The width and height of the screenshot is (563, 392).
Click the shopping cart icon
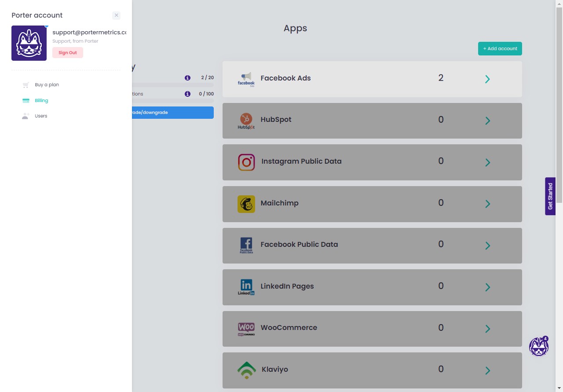click(x=26, y=85)
